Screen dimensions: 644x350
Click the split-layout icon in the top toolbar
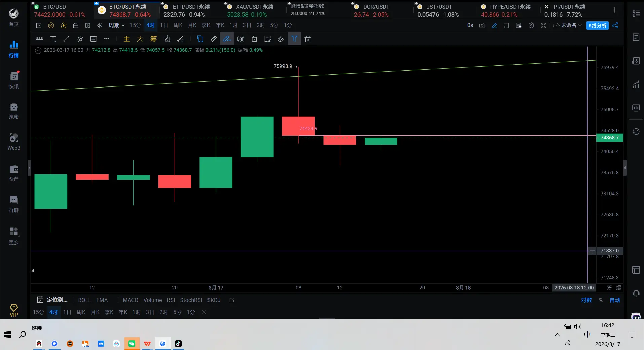88,25
